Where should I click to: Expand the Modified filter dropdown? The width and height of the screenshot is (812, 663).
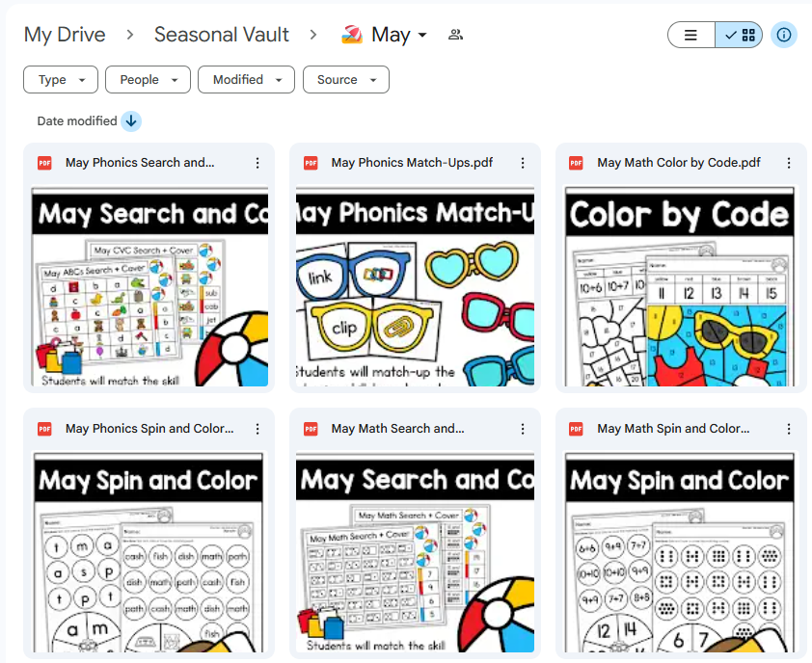[x=246, y=80]
